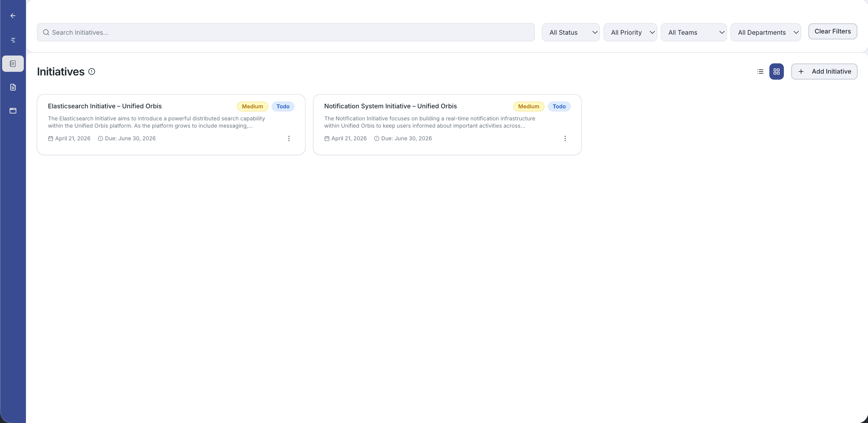Switch to grid card view
Screen dimensions: 868x423
pos(776,72)
